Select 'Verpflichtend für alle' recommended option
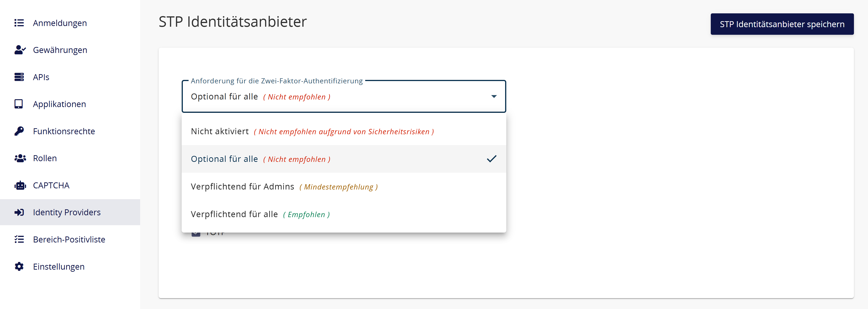 (x=344, y=214)
